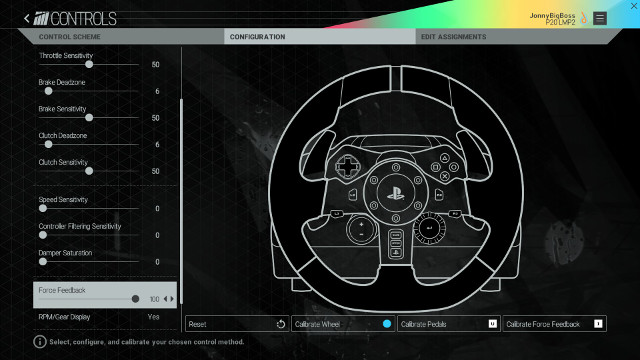Toggle the RPM/Gear Display Yes value
The width and height of the screenshot is (640, 360).
click(x=153, y=317)
